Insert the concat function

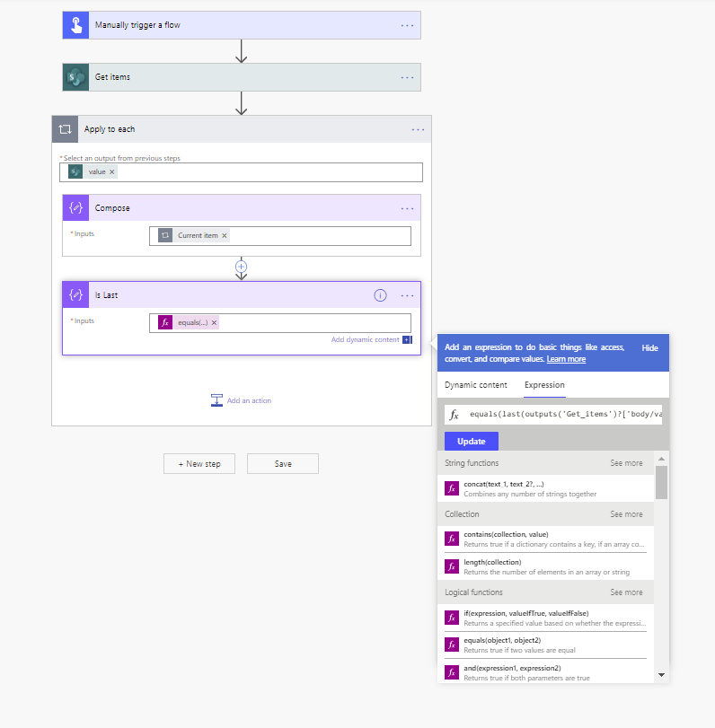(x=545, y=488)
